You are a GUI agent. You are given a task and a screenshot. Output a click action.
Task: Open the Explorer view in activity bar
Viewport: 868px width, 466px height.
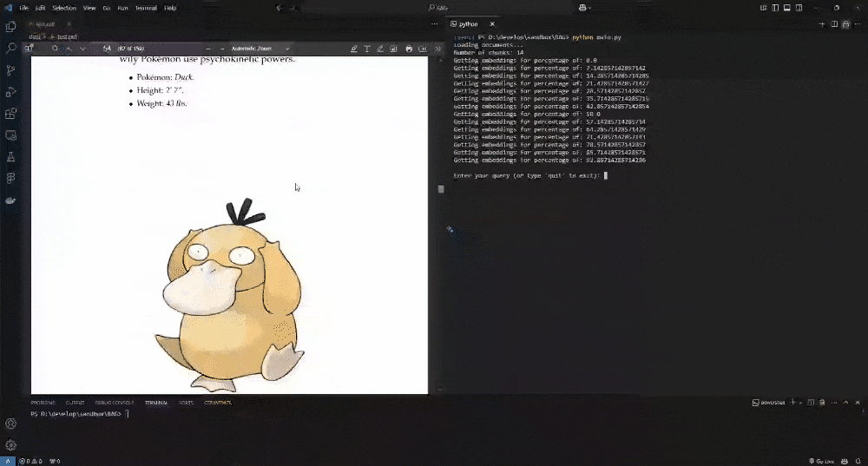[x=10, y=27]
